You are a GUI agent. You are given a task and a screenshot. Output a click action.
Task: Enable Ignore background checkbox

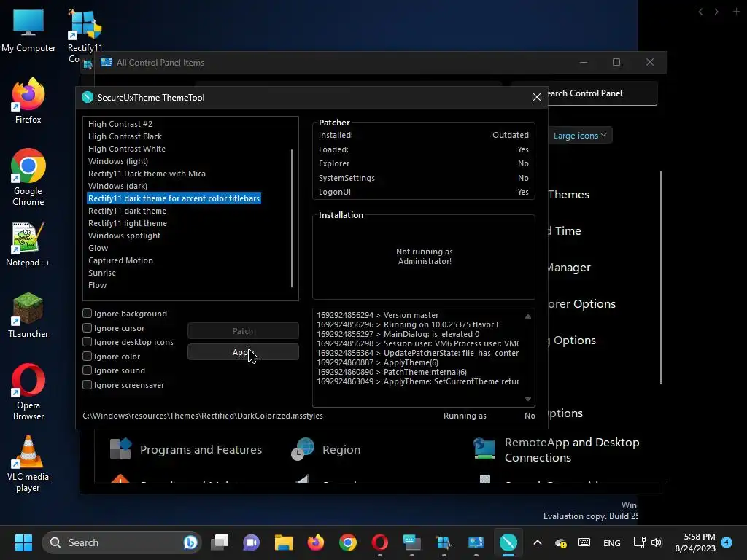pos(88,314)
